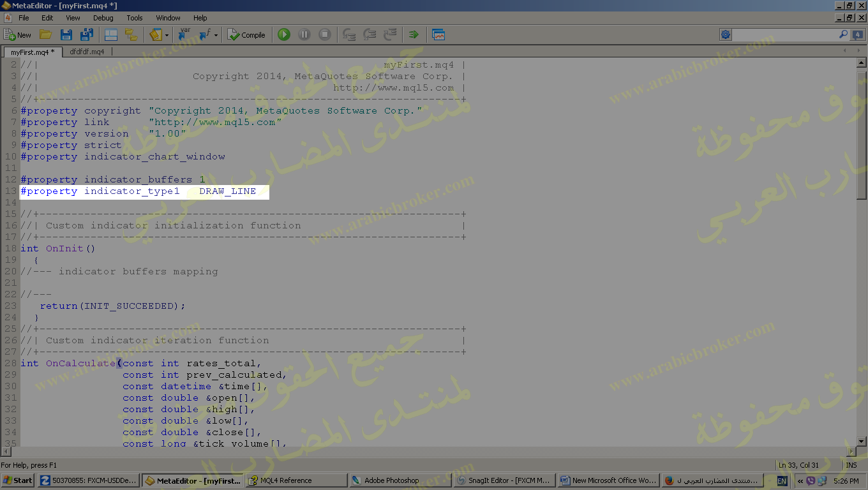The image size is (868, 490).
Task: Open the View menu
Action: (73, 18)
